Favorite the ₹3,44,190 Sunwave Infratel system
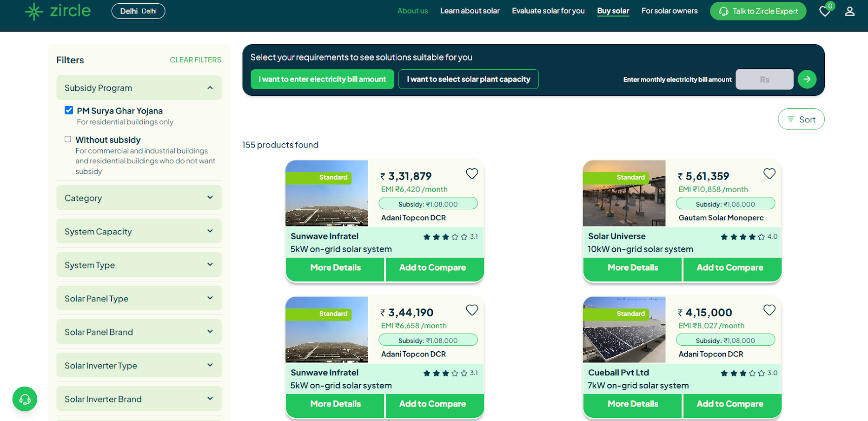Image resolution: width=868 pixels, height=421 pixels. tap(472, 310)
